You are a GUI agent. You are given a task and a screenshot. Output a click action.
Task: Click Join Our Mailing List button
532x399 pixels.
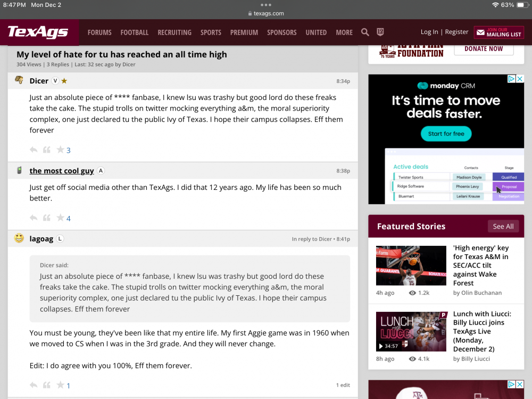pos(499,32)
